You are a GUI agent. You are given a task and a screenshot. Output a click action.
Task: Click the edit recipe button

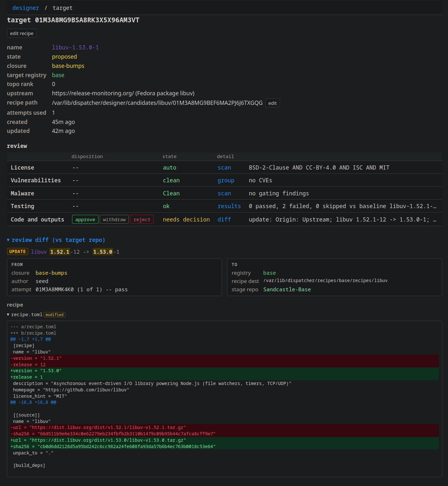coord(22,33)
